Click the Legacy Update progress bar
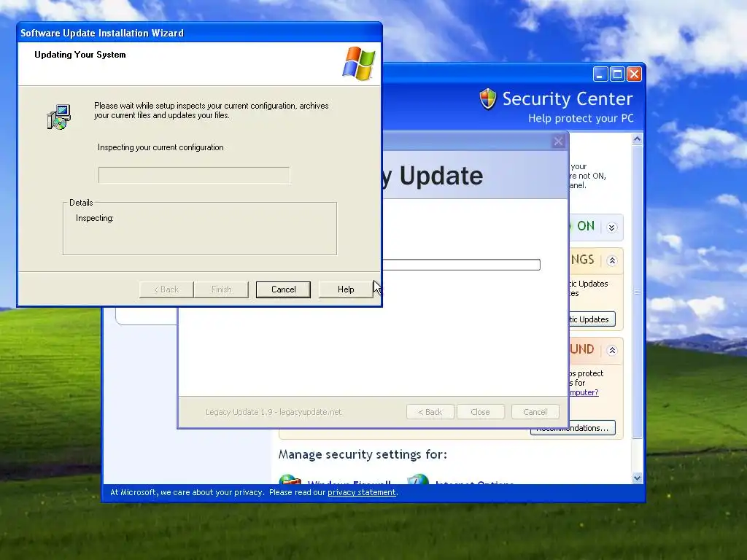The height and width of the screenshot is (560, 747). click(461, 265)
